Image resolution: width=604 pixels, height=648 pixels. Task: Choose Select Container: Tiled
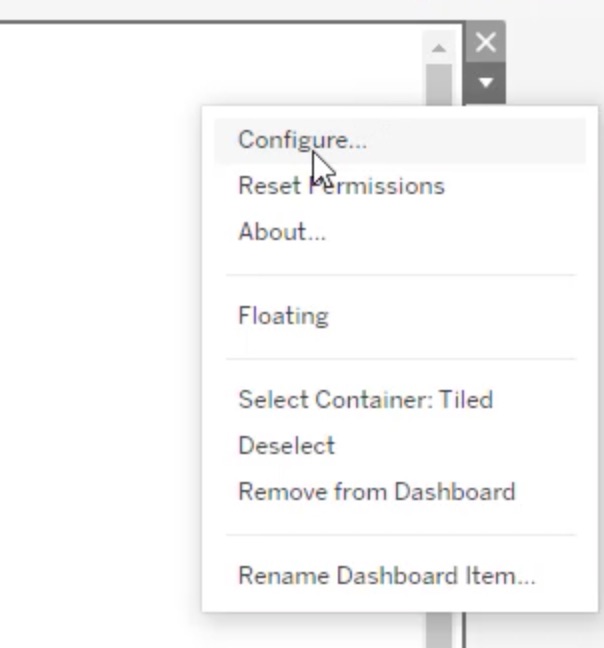[365, 400]
